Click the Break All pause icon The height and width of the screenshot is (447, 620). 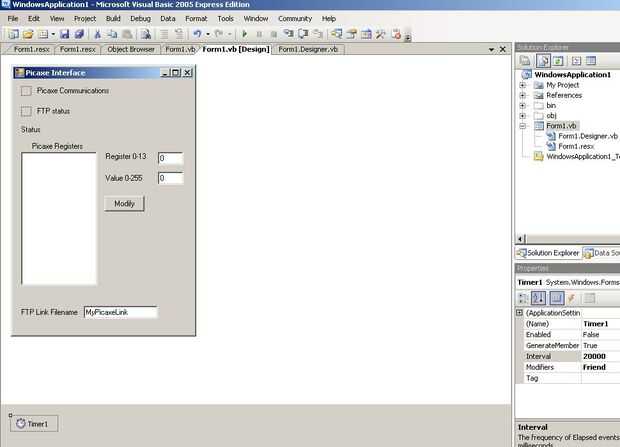coord(259,34)
